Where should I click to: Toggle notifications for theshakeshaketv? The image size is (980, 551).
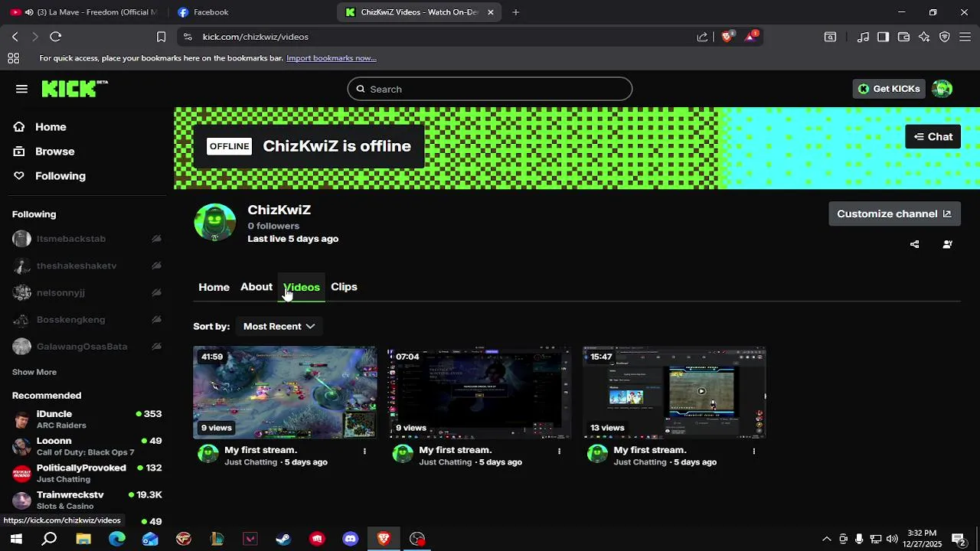click(156, 266)
